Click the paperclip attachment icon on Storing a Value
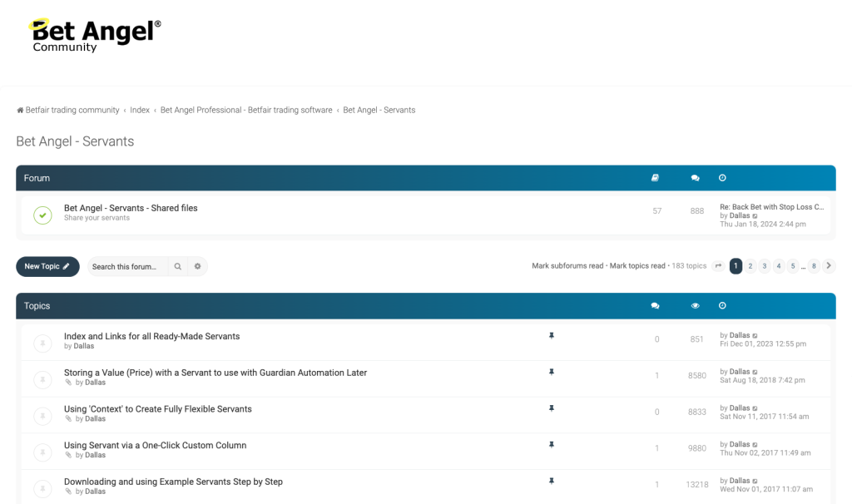This screenshot has width=852, height=504. click(x=68, y=383)
